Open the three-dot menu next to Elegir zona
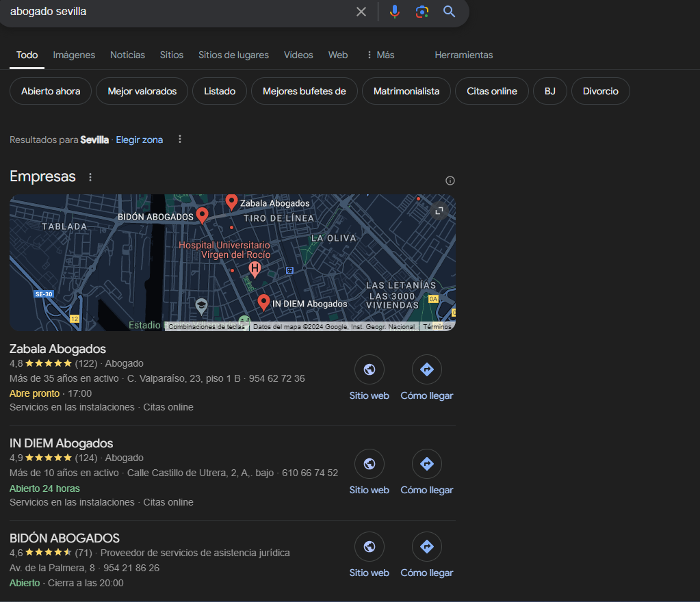Image resolution: width=700 pixels, height=602 pixels. [180, 140]
